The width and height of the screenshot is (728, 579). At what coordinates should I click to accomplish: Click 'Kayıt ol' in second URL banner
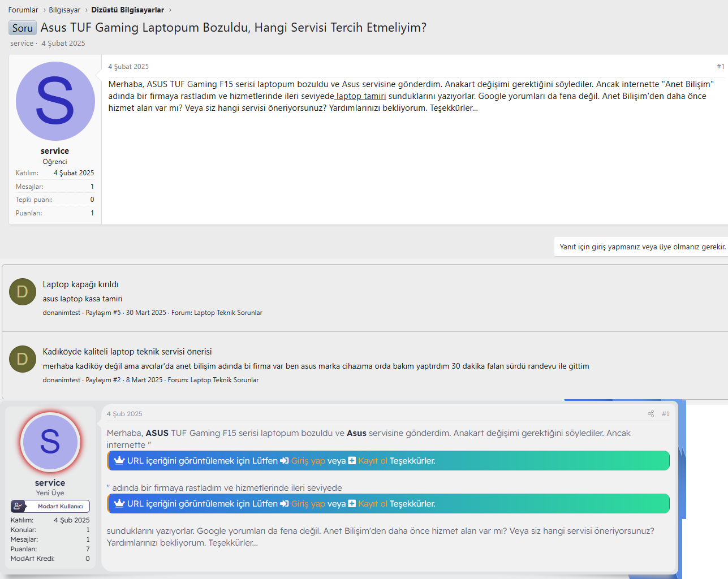pos(373,504)
